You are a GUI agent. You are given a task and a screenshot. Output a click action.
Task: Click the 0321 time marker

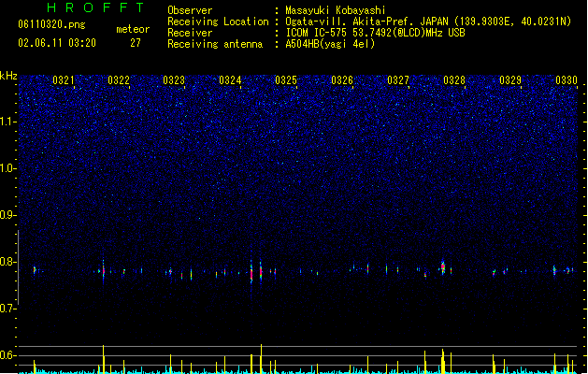click(x=64, y=80)
